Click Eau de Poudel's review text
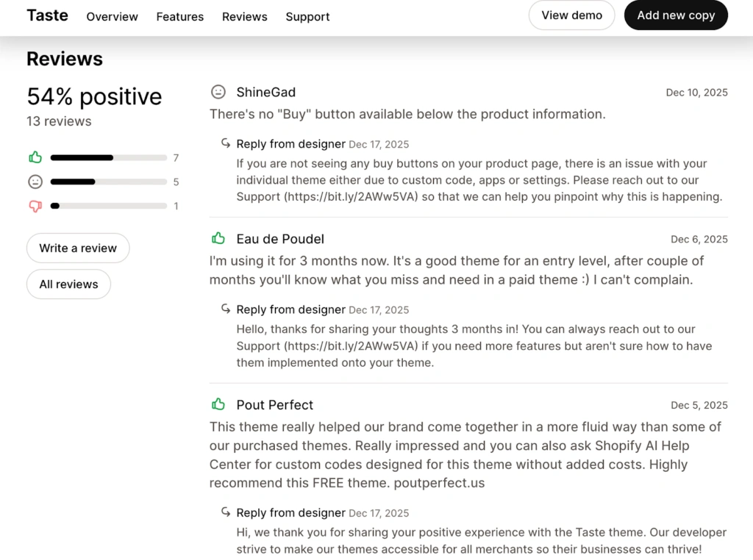 click(x=456, y=270)
